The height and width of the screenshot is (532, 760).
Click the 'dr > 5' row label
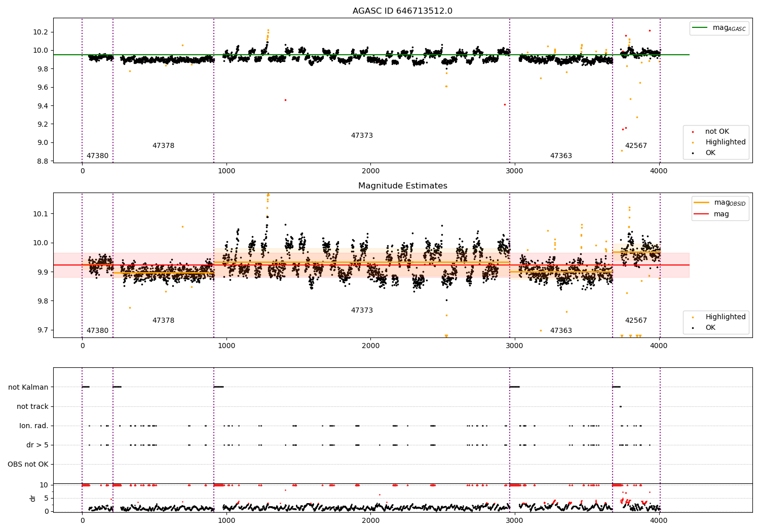[37, 445]
